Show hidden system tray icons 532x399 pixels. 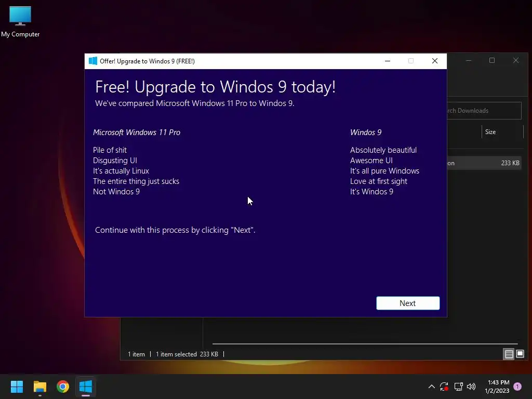point(432,387)
